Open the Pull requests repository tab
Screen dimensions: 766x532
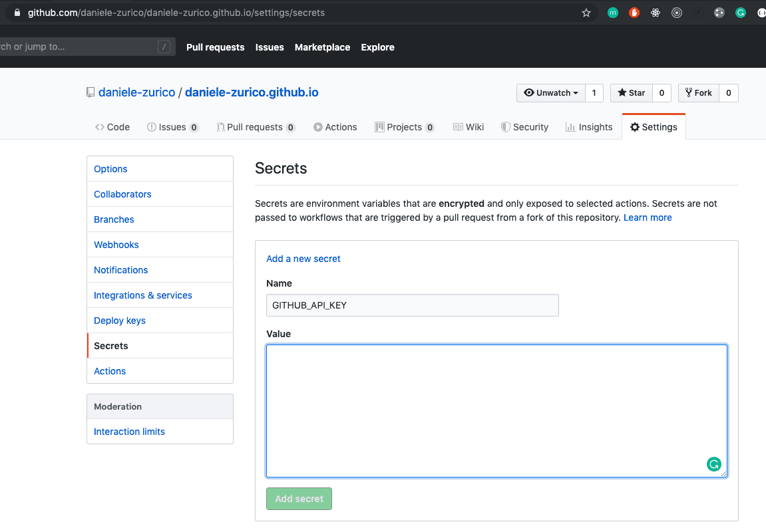pos(256,127)
